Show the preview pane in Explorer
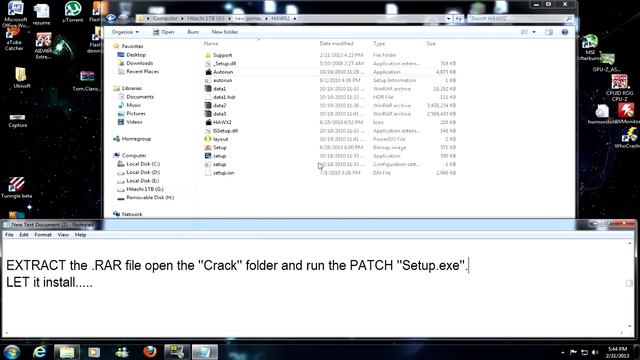Viewport: 640px width, 360px height. pos(549,32)
